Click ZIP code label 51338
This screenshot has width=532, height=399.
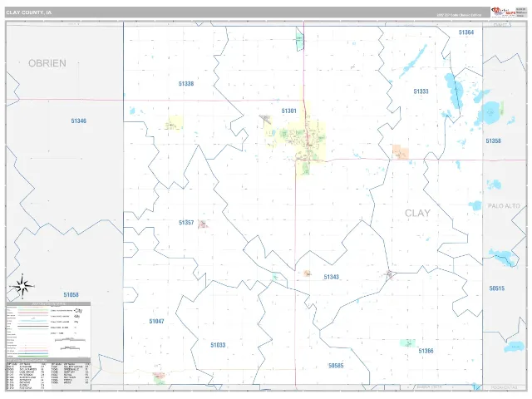point(186,84)
